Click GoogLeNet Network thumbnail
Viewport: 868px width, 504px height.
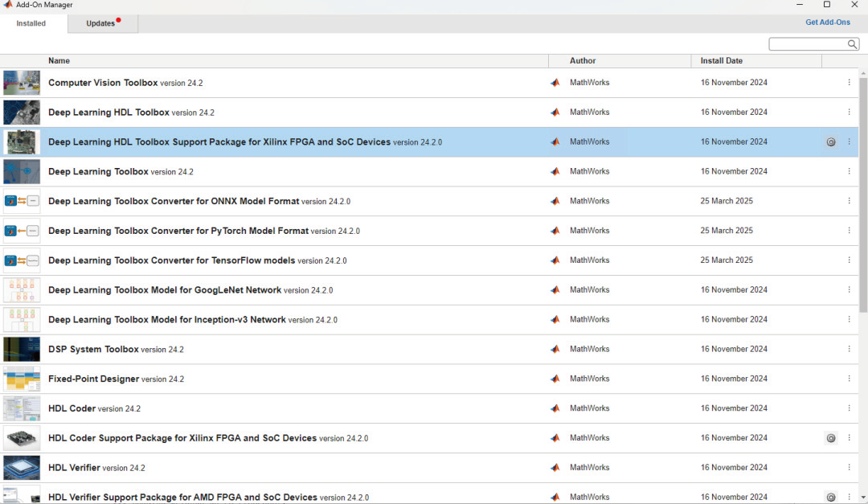pyautogui.click(x=22, y=290)
